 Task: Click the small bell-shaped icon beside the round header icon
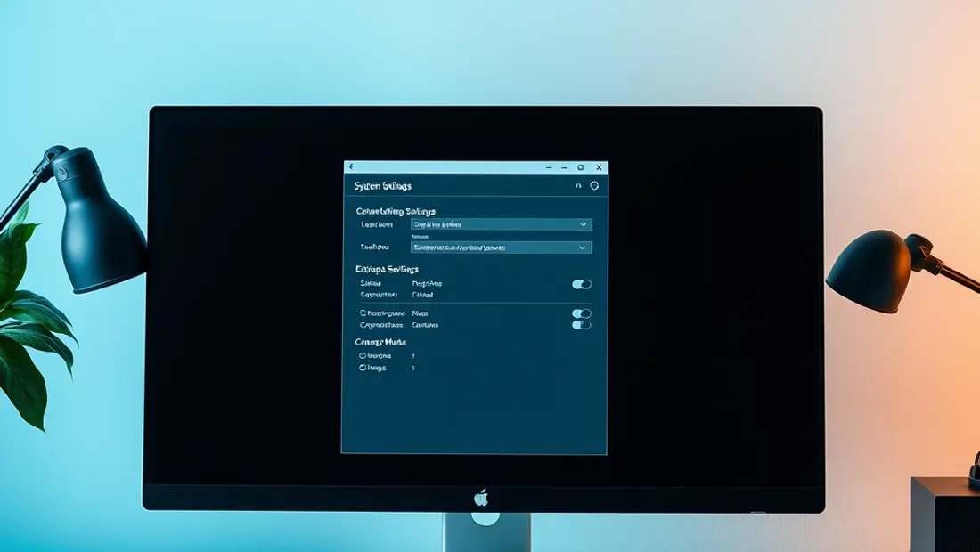pos(578,185)
